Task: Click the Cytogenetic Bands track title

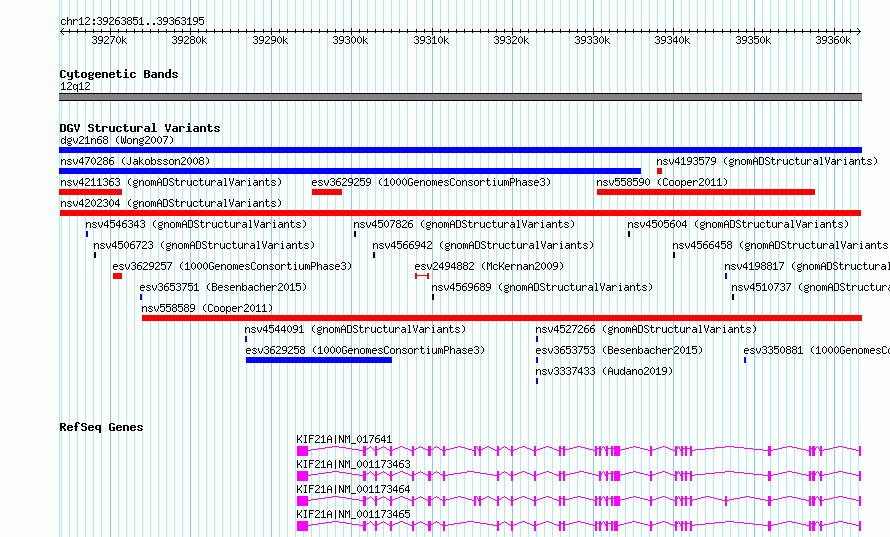Action: point(119,74)
